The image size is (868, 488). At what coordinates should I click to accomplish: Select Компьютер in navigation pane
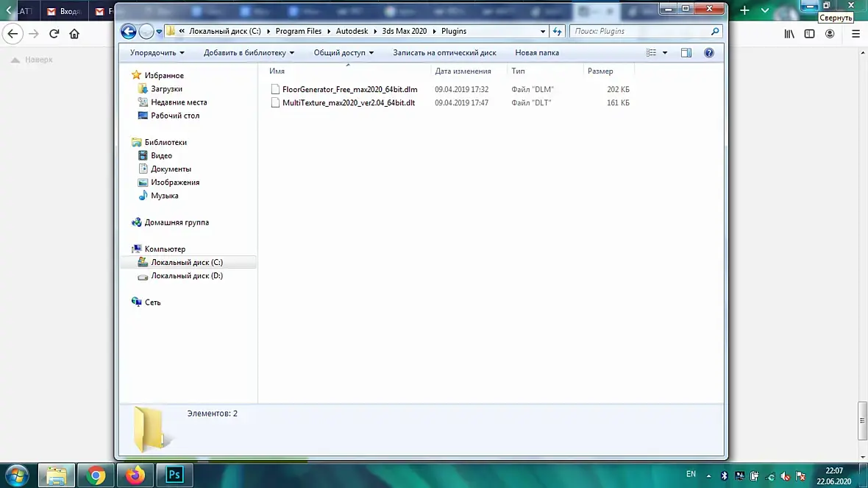click(x=165, y=249)
